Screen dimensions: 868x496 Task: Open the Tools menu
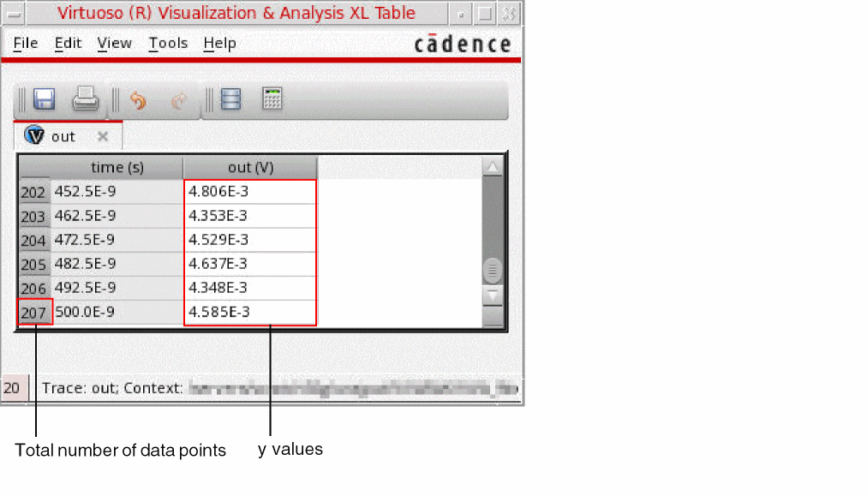pos(168,43)
